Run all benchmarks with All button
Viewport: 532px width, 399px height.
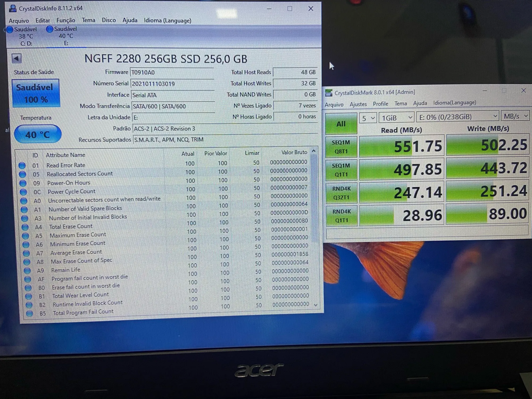pos(341,124)
